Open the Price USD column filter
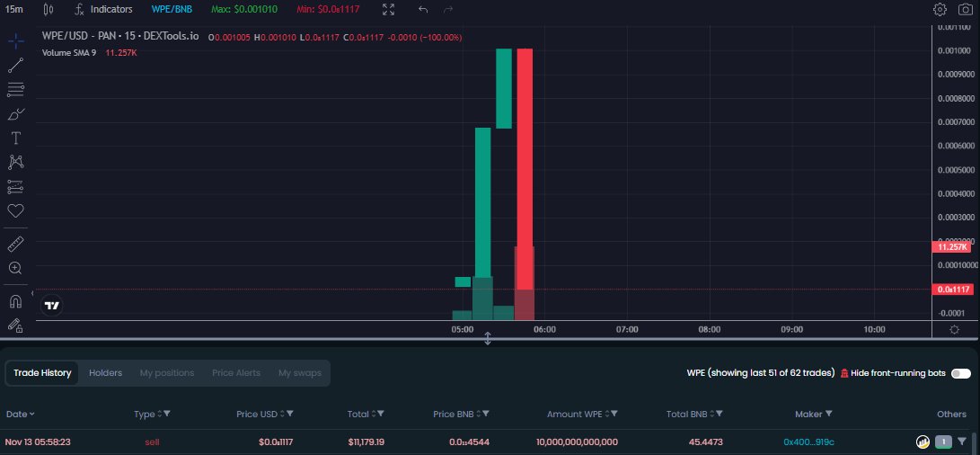This screenshot has width=980, height=455. [290, 415]
